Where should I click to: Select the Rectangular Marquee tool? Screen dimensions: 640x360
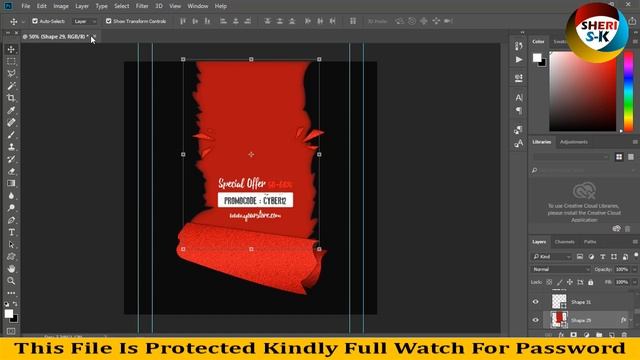tap(11, 61)
